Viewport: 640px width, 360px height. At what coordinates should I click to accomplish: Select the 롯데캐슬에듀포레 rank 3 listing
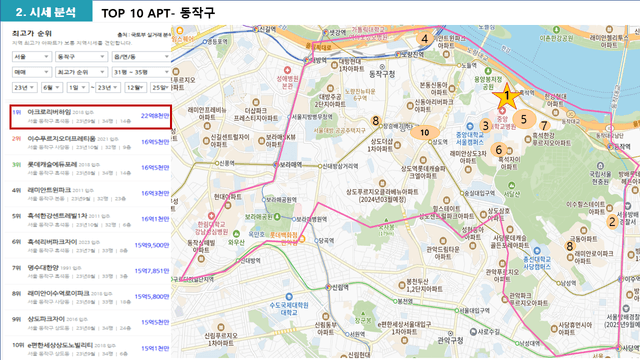[x=90, y=168]
